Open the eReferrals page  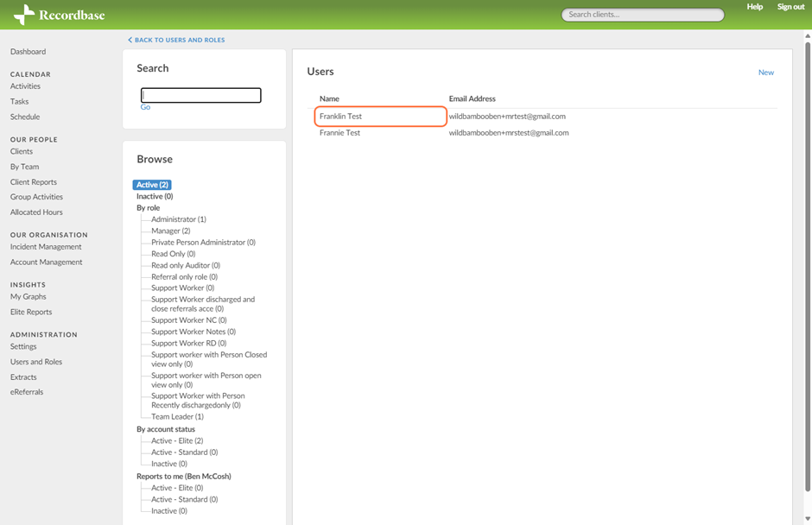tap(28, 391)
